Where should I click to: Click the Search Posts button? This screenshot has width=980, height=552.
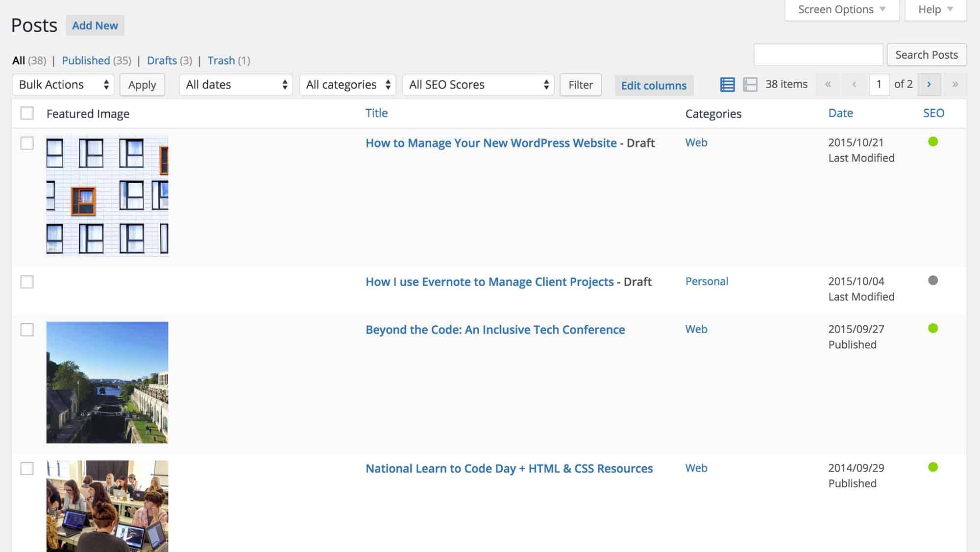tap(927, 54)
